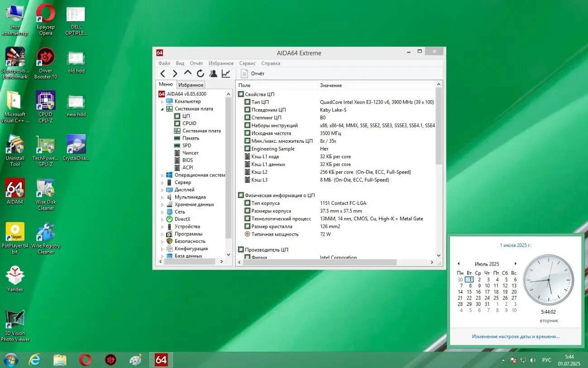The height and width of the screenshot is (368, 588).
Task: Click the Refresh icon in AIDA64 toolbar
Action: coord(200,73)
